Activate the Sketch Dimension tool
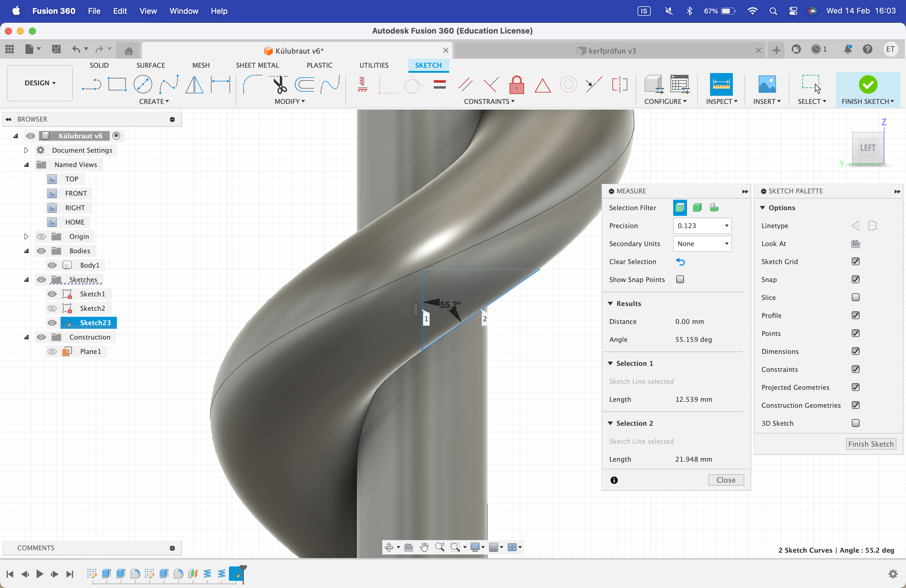The image size is (906, 588). pyautogui.click(x=221, y=84)
